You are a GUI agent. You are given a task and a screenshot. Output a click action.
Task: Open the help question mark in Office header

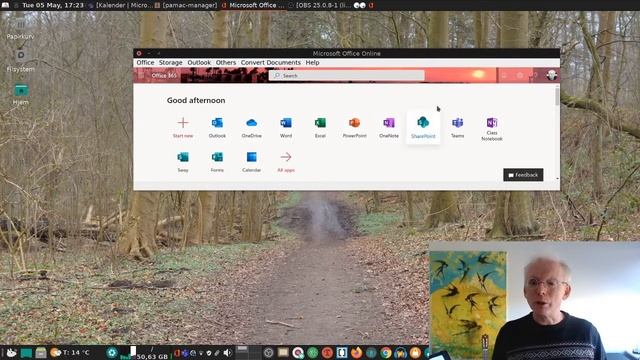pos(536,76)
